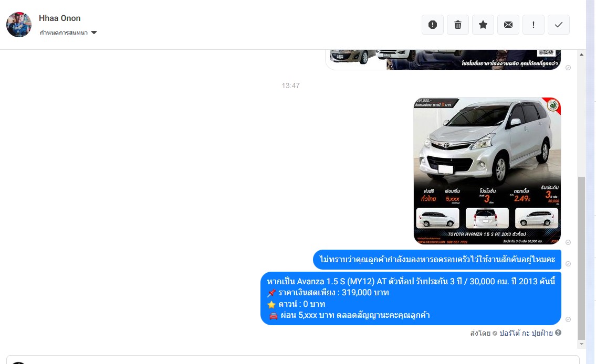Open the conversation settings dropdown arrow
The height and width of the screenshot is (364, 596).
tap(94, 33)
